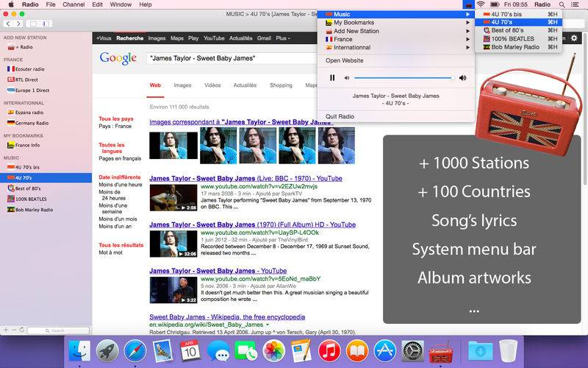Go forward with the toolbar forward arrow
This screenshot has width=588, height=368.
(x=18, y=24)
